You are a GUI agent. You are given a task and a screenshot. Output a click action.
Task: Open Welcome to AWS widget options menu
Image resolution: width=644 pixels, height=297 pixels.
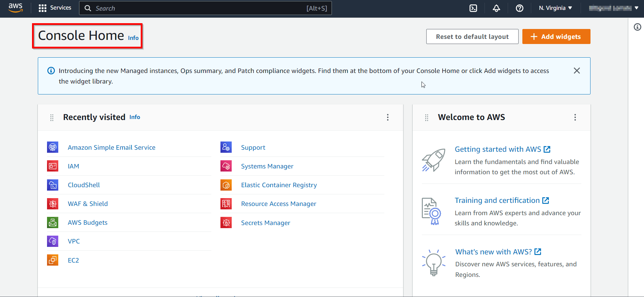[x=575, y=117]
